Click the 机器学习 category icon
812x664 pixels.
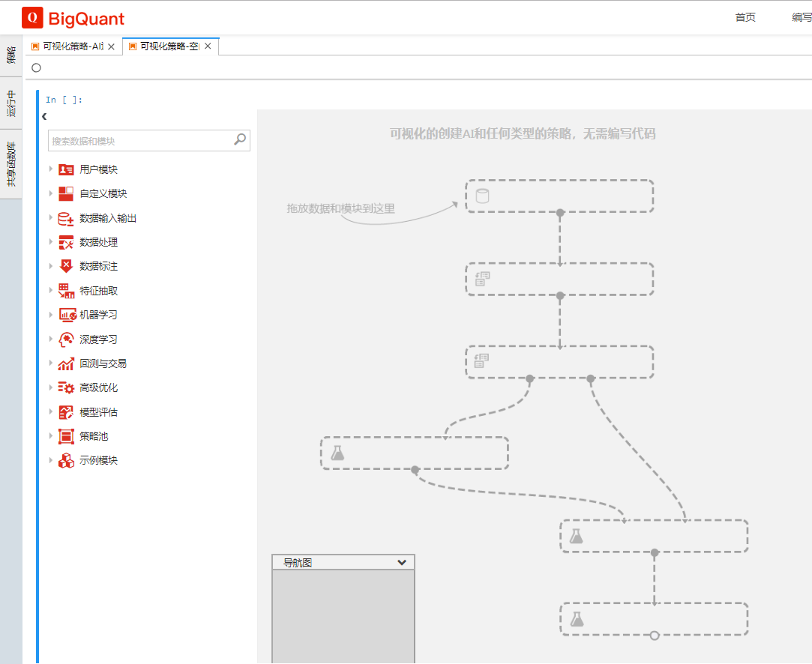tap(66, 315)
